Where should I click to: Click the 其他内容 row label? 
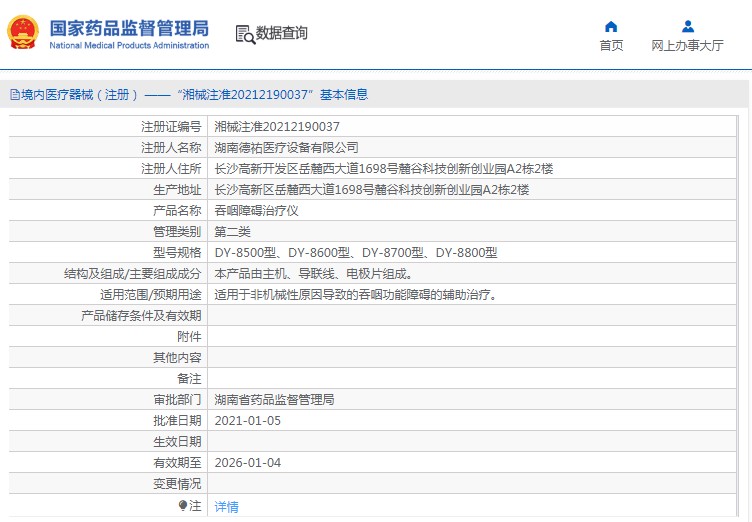[x=177, y=358]
